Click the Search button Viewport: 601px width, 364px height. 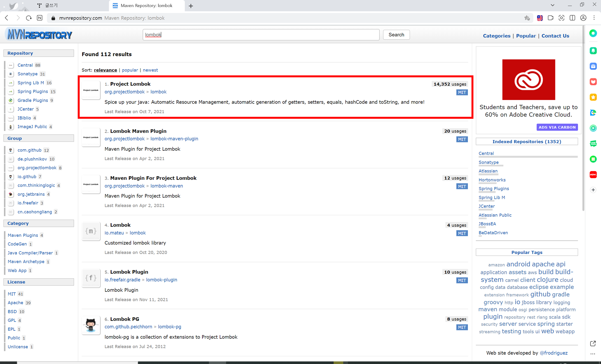pyautogui.click(x=396, y=35)
